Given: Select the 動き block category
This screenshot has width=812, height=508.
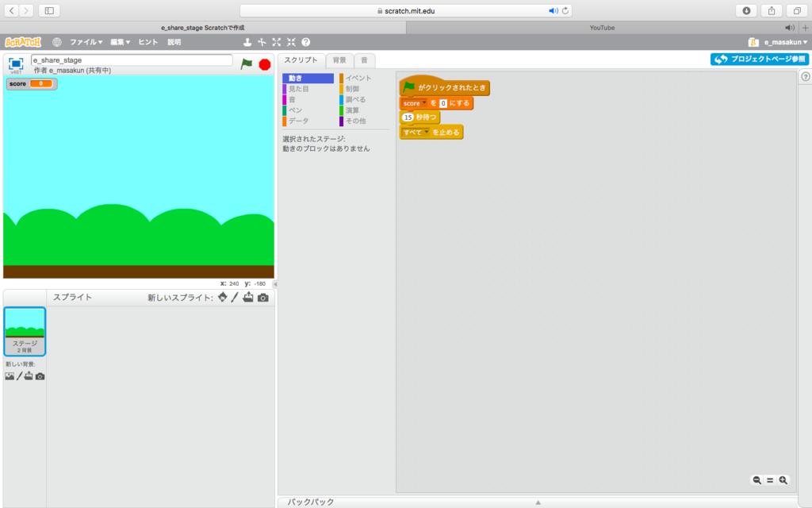Looking at the screenshot, I should click(x=308, y=79).
